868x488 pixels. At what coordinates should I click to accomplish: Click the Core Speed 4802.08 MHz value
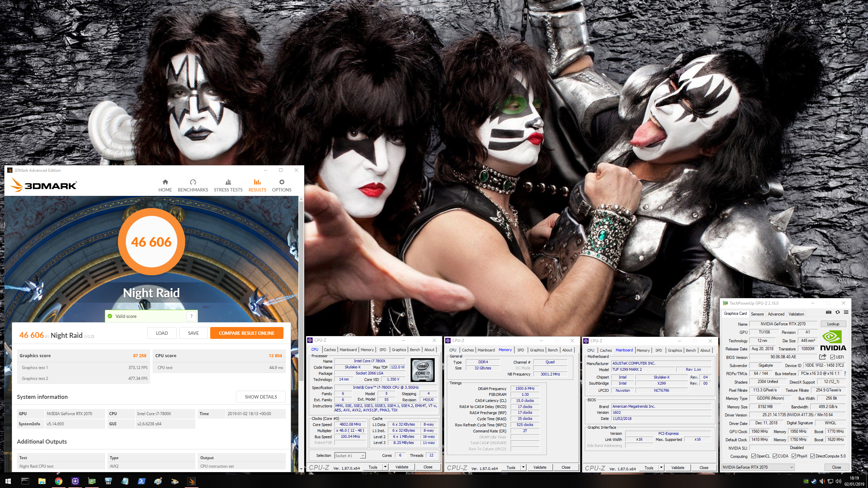[x=351, y=424]
